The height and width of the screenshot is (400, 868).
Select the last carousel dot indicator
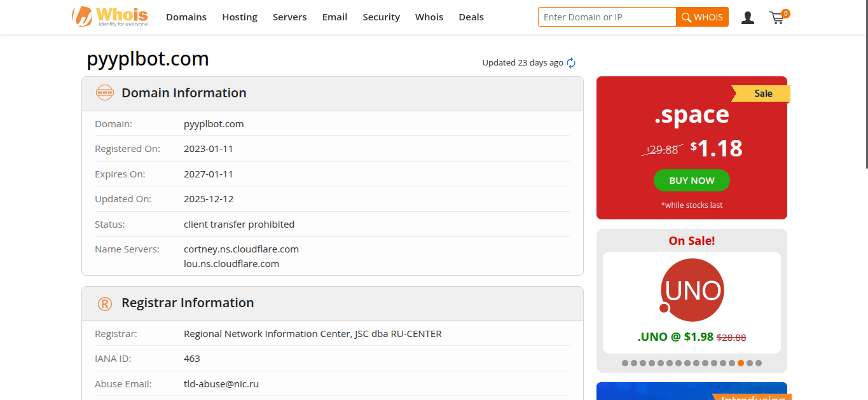click(x=759, y=363)
